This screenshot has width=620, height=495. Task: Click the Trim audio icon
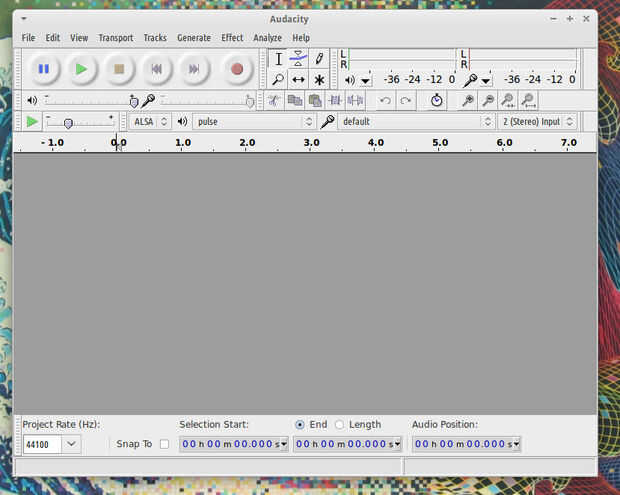point(335,100)
